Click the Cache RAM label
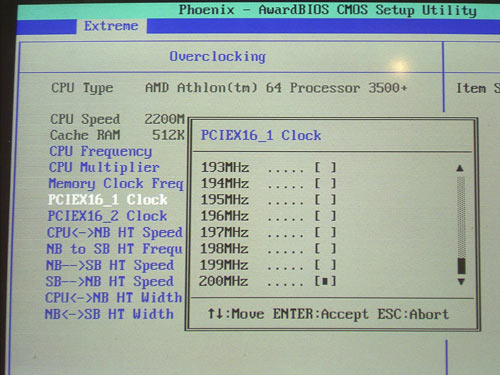The height and width of the screenshot is (375, 500). click(x=85, y=135)
